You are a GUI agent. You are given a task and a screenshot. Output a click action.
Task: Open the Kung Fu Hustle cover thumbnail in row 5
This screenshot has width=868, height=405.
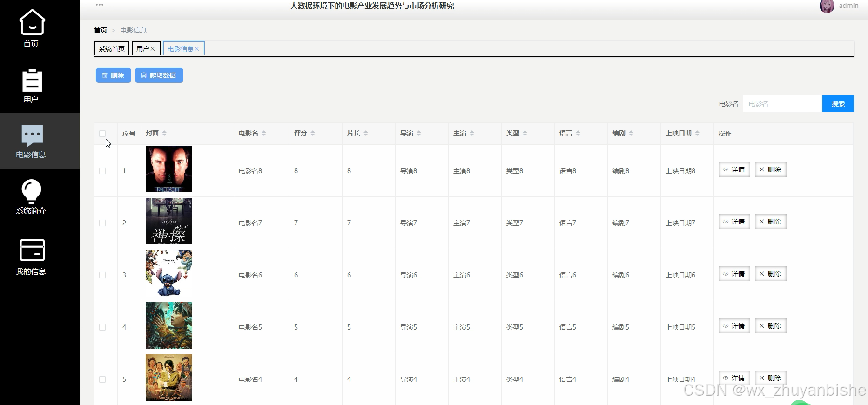(x=169, y=378)
